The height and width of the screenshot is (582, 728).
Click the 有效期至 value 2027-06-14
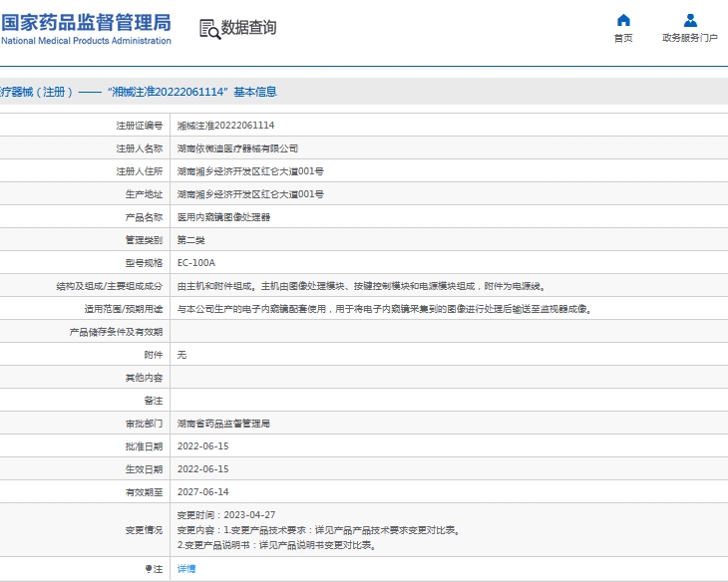[x=202, y=492]
